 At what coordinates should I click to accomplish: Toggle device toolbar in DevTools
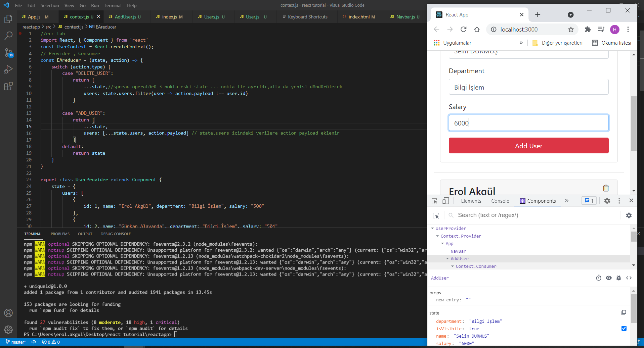click(x=445, y=201)
